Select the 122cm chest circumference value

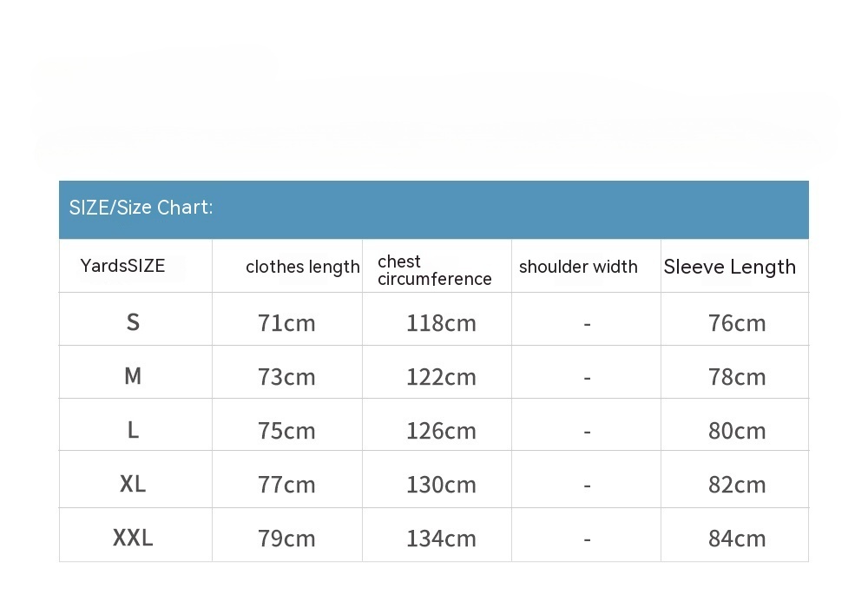coord(441,377)
